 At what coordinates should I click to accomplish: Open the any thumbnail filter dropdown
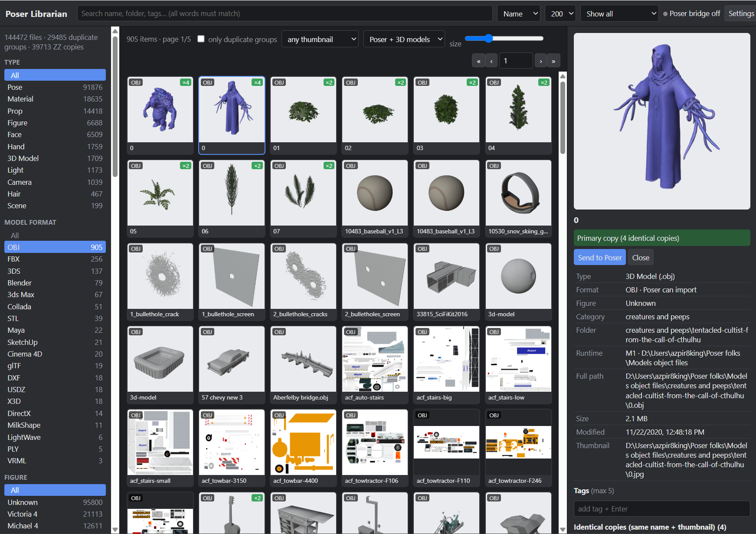pyautogui.click(x=320, y=39)
